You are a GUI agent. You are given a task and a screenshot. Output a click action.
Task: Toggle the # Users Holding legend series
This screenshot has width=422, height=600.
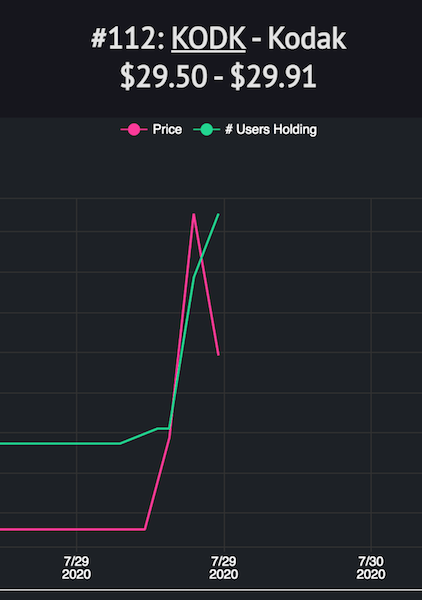255,129
